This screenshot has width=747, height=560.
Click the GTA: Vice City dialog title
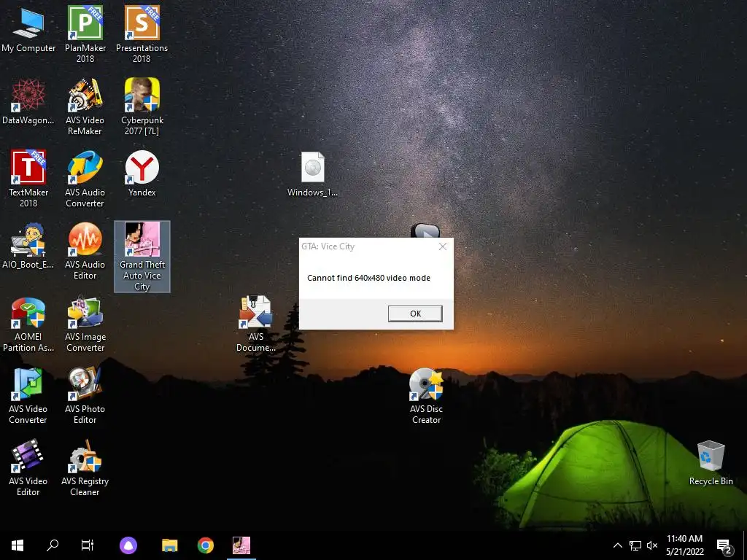[x=328, y=246]
